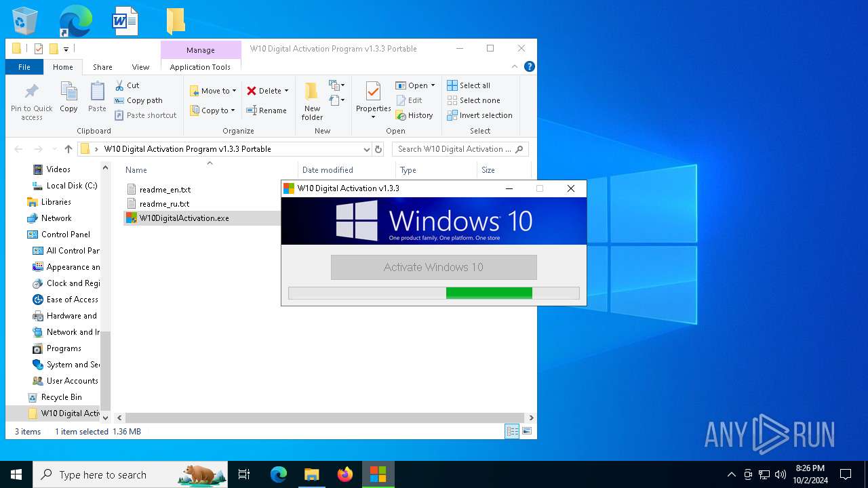This screenshot has width=868, height=488.
Task: Click Paste shortcut in ribbon
Action: pos(145,115)
